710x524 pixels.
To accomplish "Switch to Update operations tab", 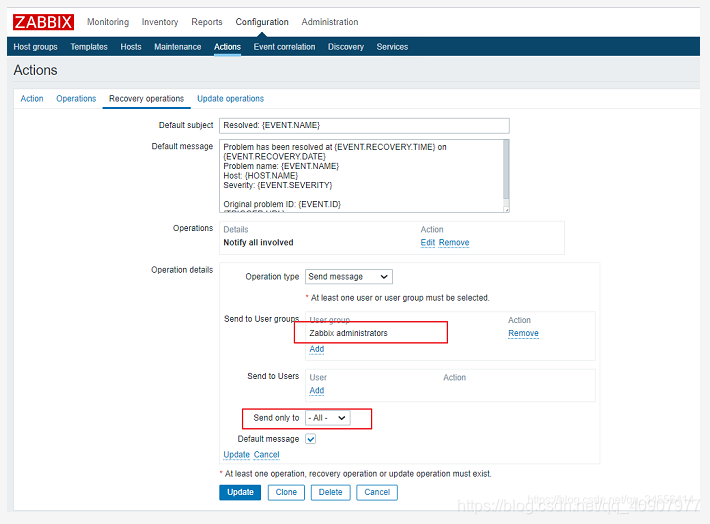I will [x=230, y=99].
